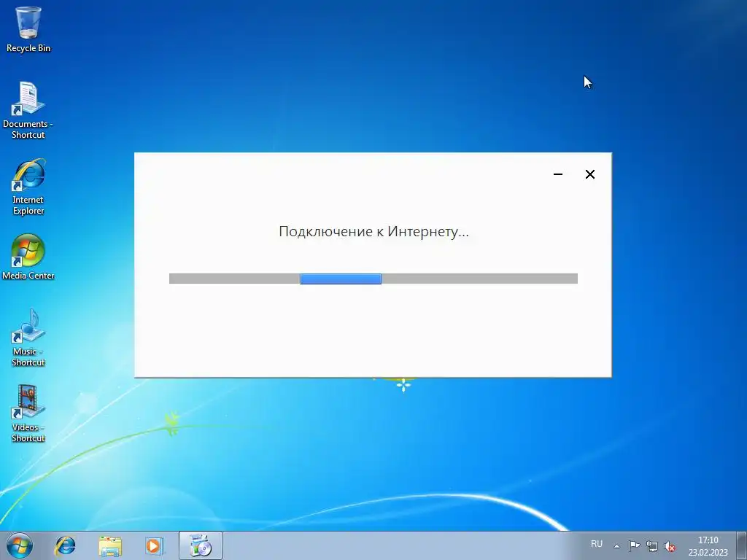The height and width of the screenshot is (560, 747).
Task: Select the Videos - Shortcut desktop icon
Action: click(x=28, y=414)
